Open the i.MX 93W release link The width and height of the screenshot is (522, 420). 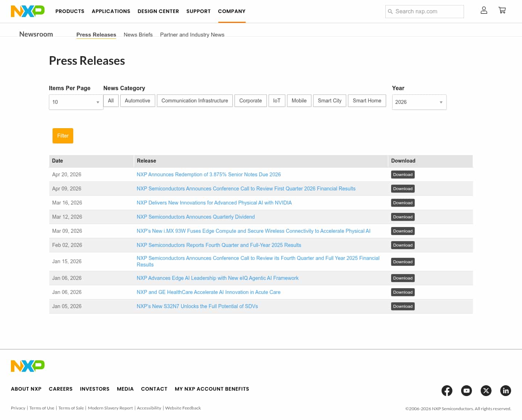click(253, 231)
